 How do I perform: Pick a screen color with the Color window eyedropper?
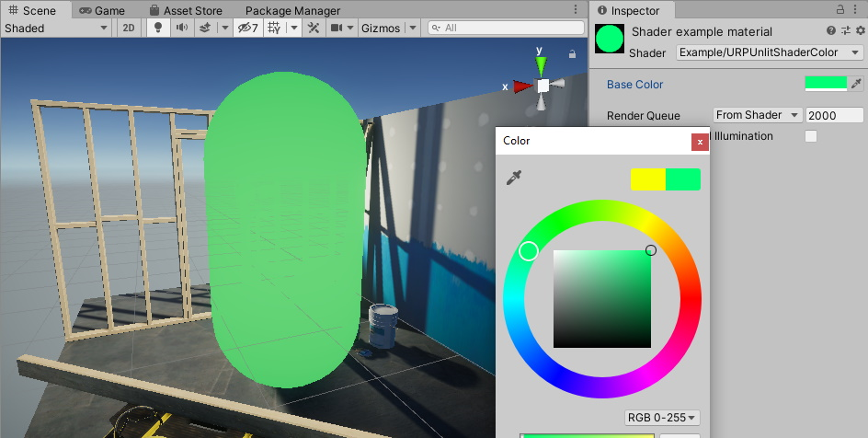pyautogui.click(x=514, y=179)
